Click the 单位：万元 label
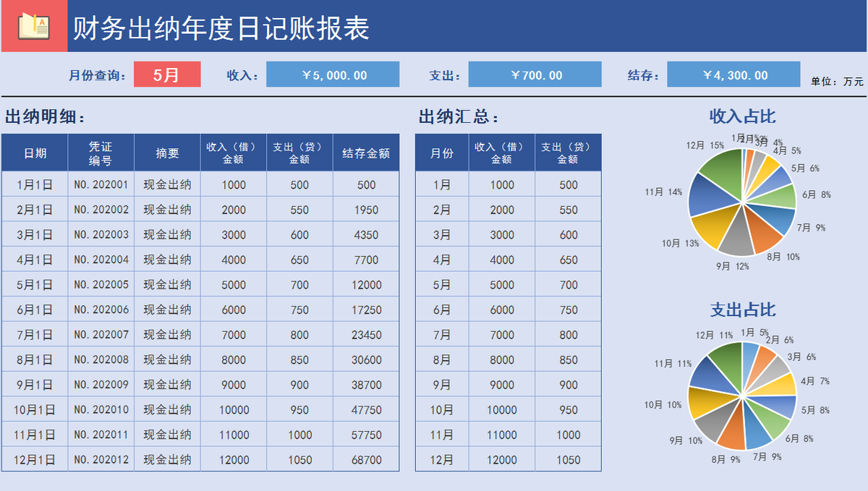 (837, 82)
